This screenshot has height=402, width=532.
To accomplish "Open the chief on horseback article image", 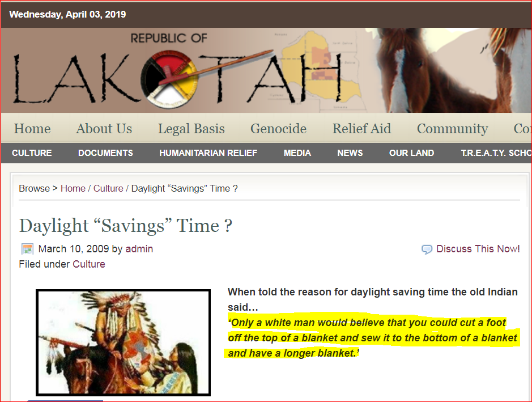I will click(123, 342).
